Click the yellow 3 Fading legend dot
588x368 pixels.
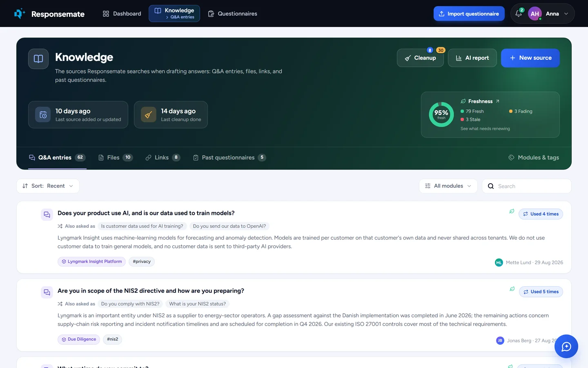tap(510, 111)
